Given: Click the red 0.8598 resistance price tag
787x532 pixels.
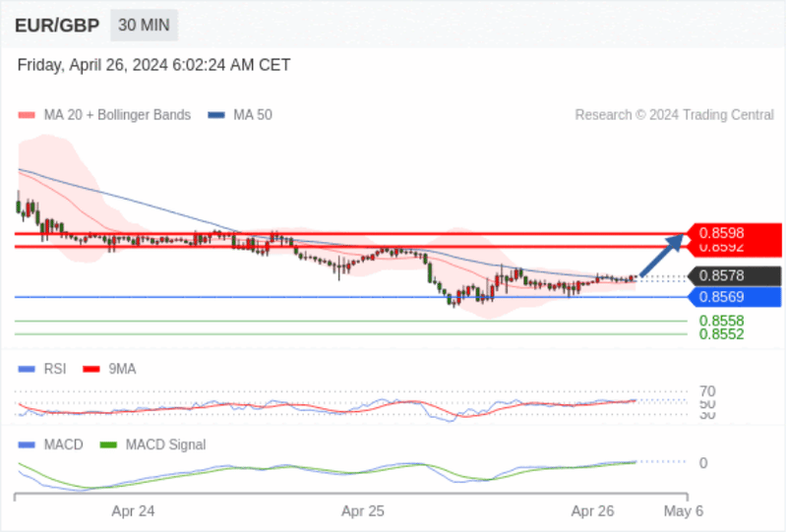Looking at the screenshot, I should (734, 233).
